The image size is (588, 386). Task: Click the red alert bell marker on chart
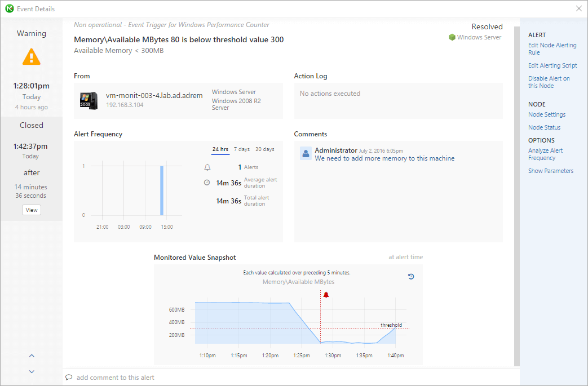(326, 295)
